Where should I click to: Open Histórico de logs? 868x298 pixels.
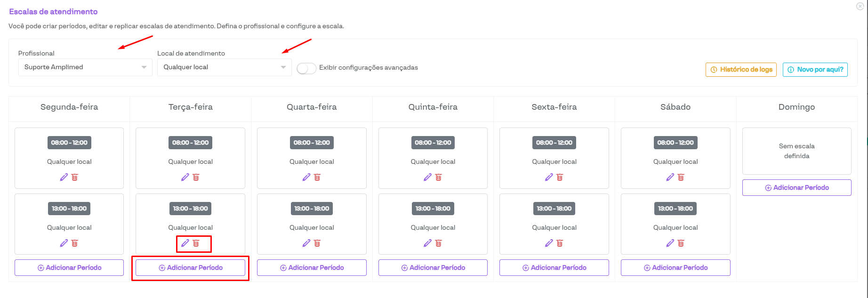(x=741, y=70)
